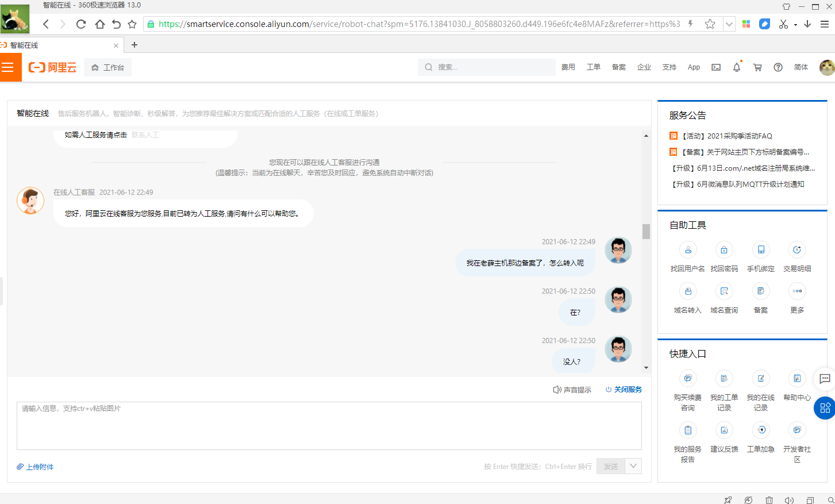Click the 关闭服务 link
Image resolution: width=835 pixels, height=504 pixels.
click(624, 390)
